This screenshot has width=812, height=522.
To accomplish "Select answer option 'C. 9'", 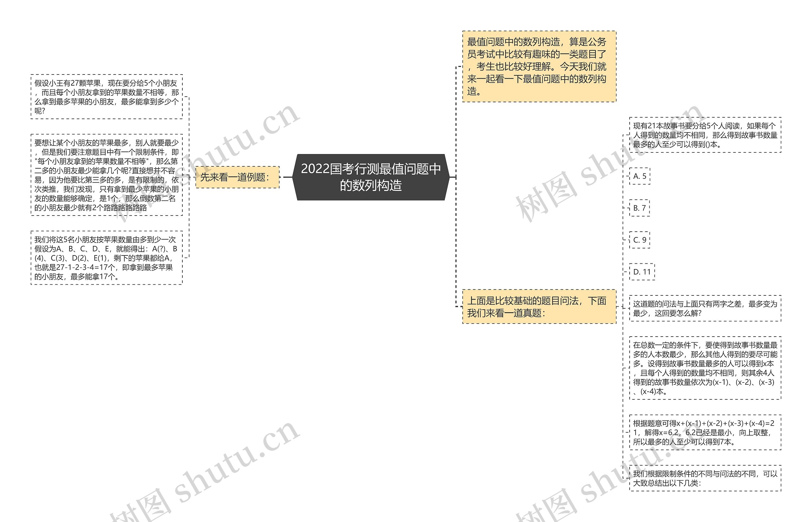I will (x=640, y=240).
